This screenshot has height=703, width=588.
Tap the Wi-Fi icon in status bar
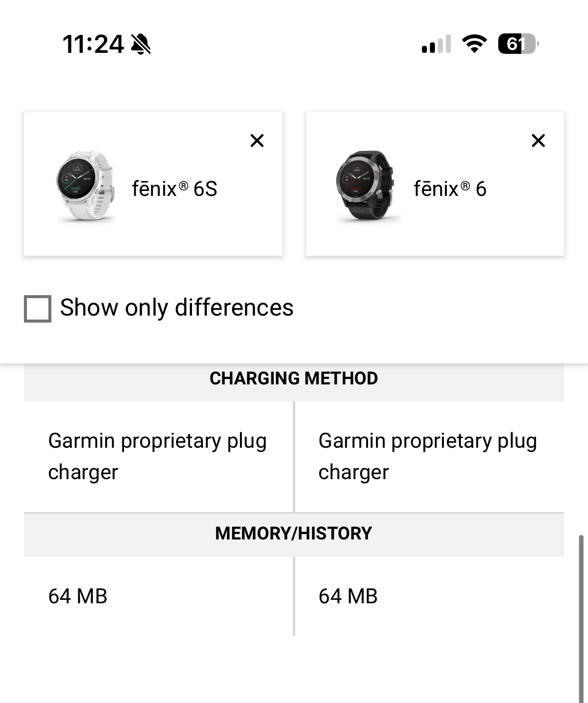pos(475,44)
